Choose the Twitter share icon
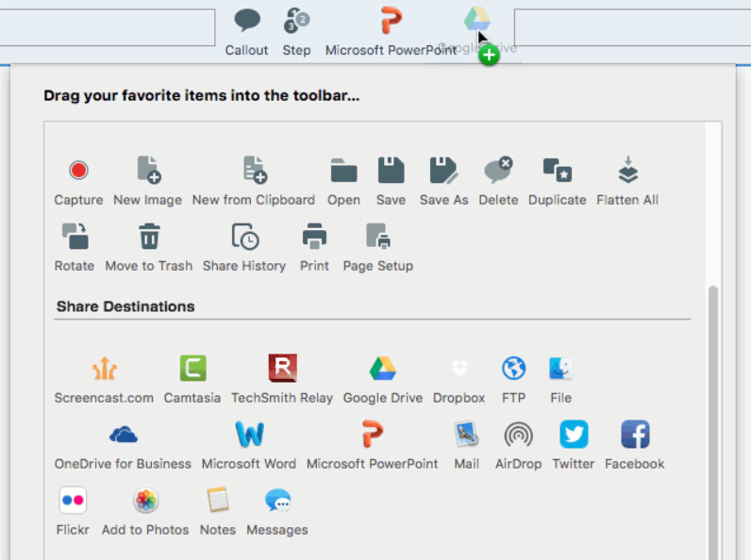Viewport: 751px width, 560px height. (x=574, y=434)
